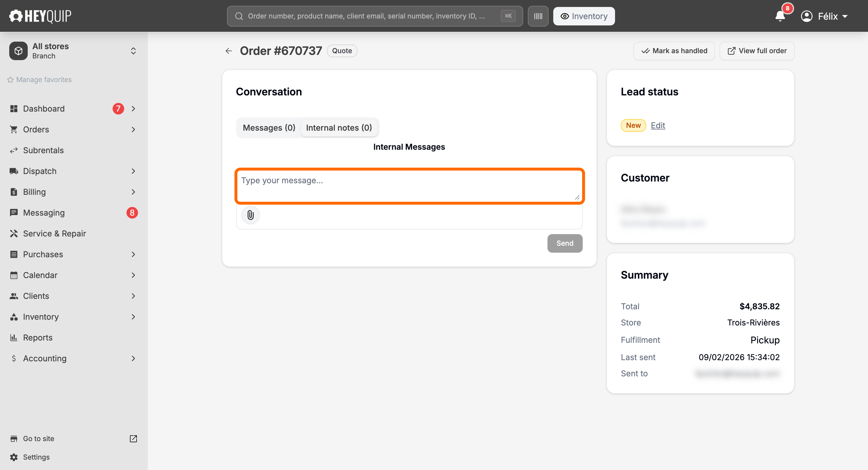Image resolution: width=868 pixels, height=470 pixels.
Task: Open Purchases in the sidebar menu
Action: [73, 254]
